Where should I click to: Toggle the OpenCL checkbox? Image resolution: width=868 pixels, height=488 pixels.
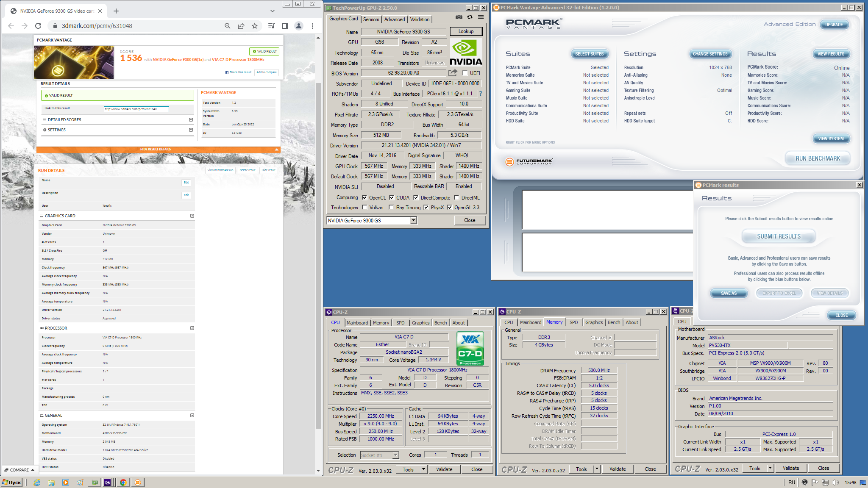[364, 197]
